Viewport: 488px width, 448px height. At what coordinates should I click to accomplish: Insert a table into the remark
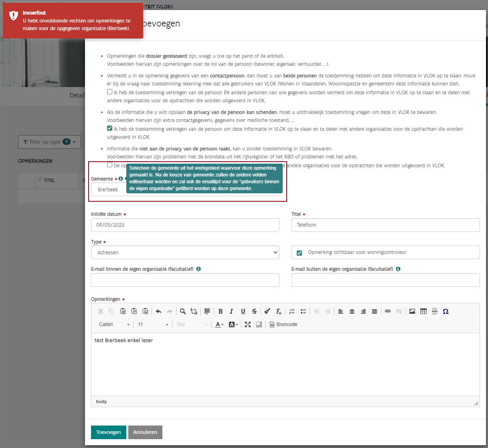(423, 311)
